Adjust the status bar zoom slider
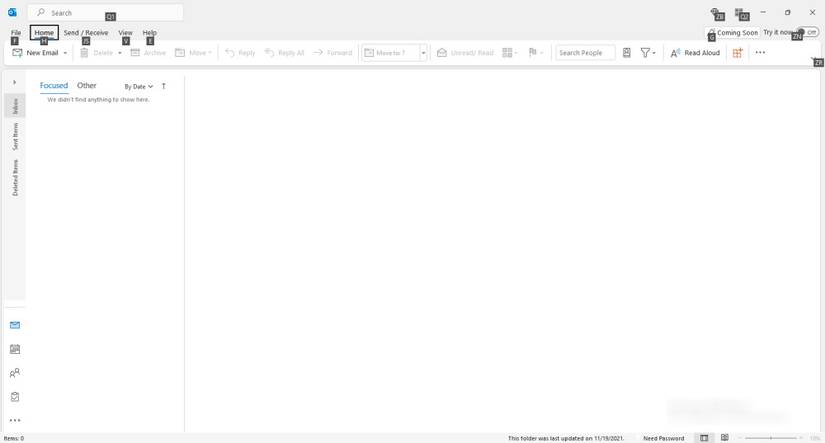 [771, 438]
